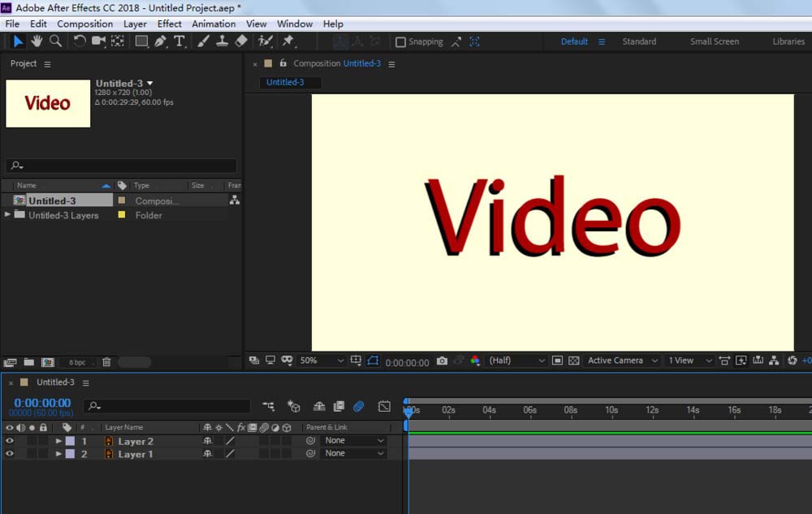Viewport: 812px width, 514px height.
Task: Select the Rotation tool
Action: (x=80, y=41)
